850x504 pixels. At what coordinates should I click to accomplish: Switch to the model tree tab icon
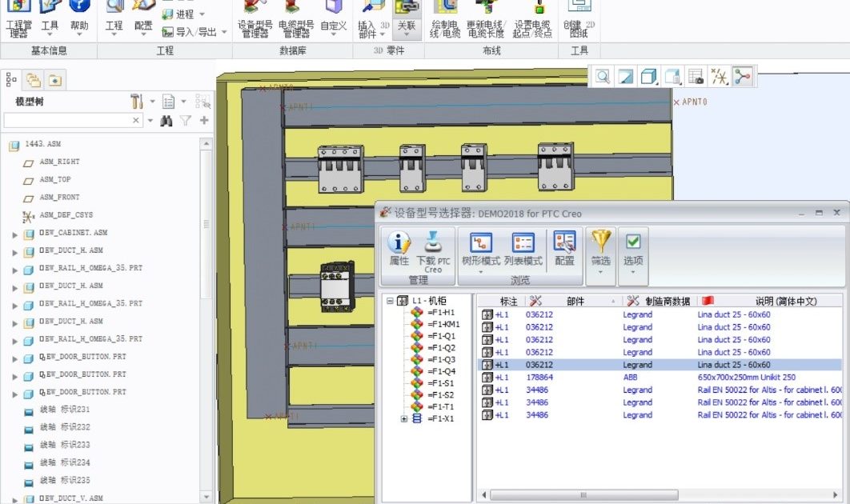point(11,80)
